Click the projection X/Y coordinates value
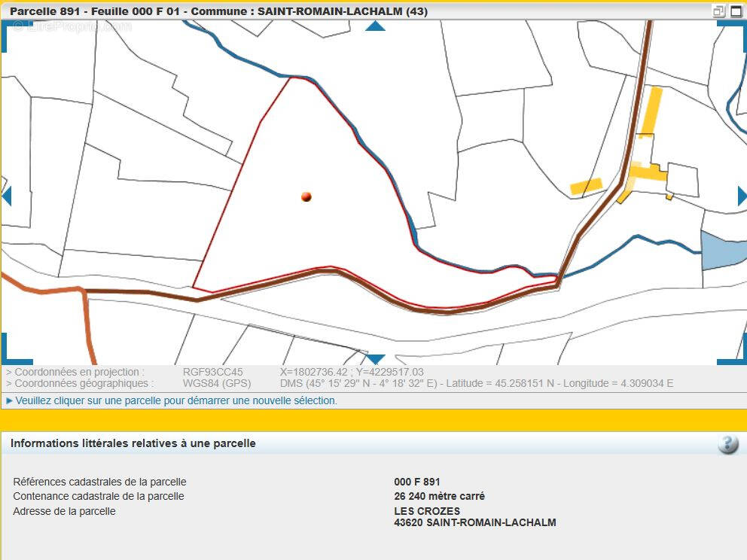747x560 pixels. pos(352,372)
